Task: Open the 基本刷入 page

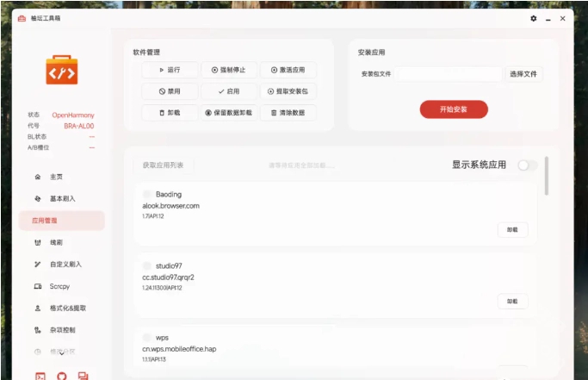Action: point(62,199)
